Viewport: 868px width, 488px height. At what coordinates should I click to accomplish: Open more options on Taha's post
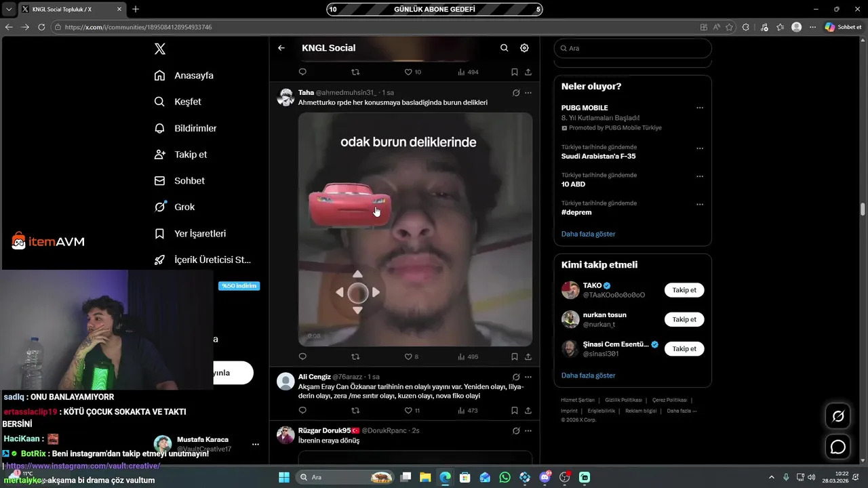pos(528,93)
